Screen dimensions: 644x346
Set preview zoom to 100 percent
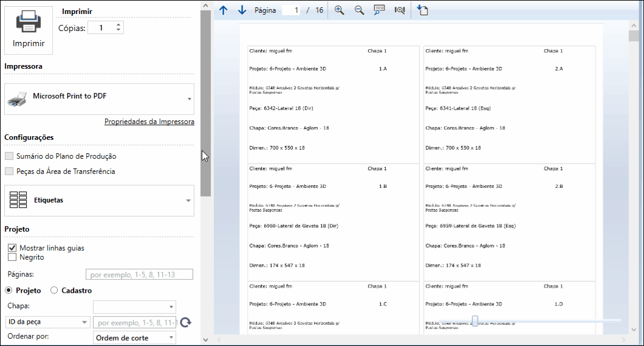379,10
